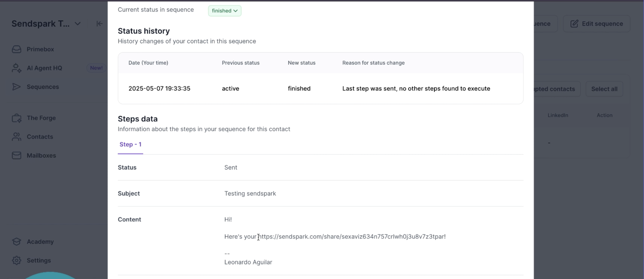644x279 pixels.
Task: Click the 'Date (Your time)' column header
Action: click(x=148, y=63)
